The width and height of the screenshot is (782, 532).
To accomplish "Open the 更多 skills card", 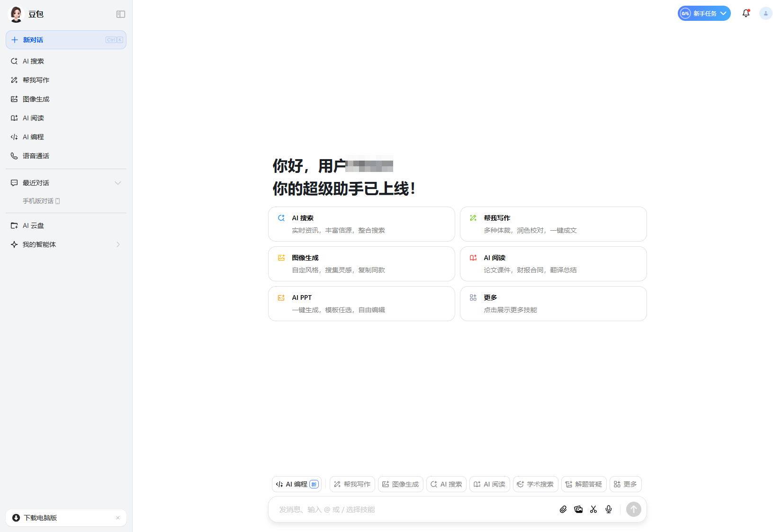I will [x=553, y=304].
